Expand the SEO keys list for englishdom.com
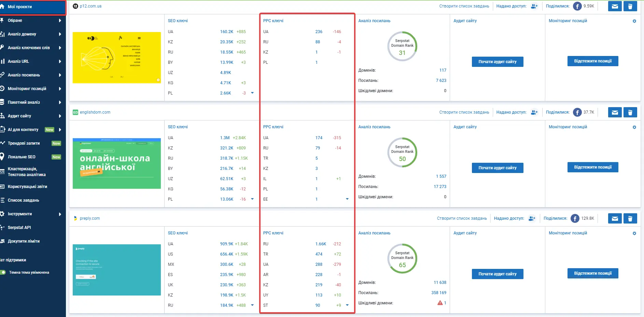The width and height of the screenshot is (644, 317). point(252,199)
